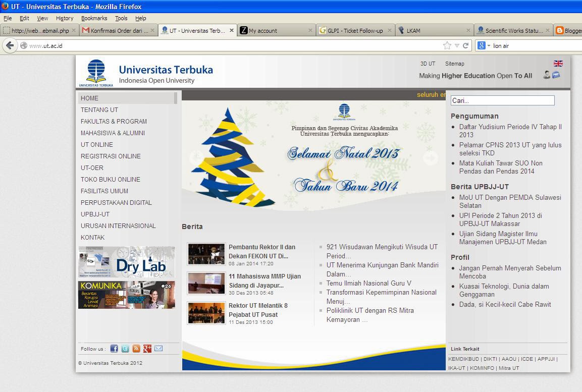
Task: Click the 3D UT header link
Action: point(428,64)
